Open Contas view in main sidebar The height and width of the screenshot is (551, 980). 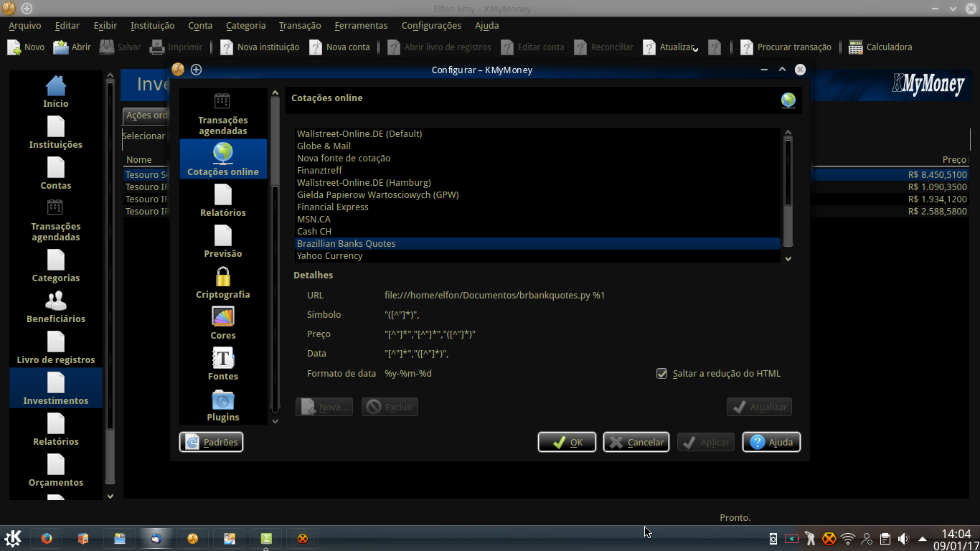[56, 173]
